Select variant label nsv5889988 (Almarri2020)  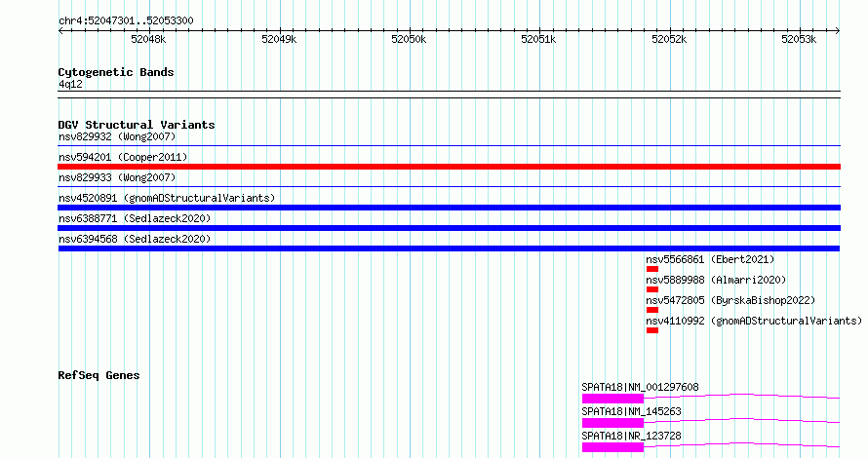tap(716, 280)
